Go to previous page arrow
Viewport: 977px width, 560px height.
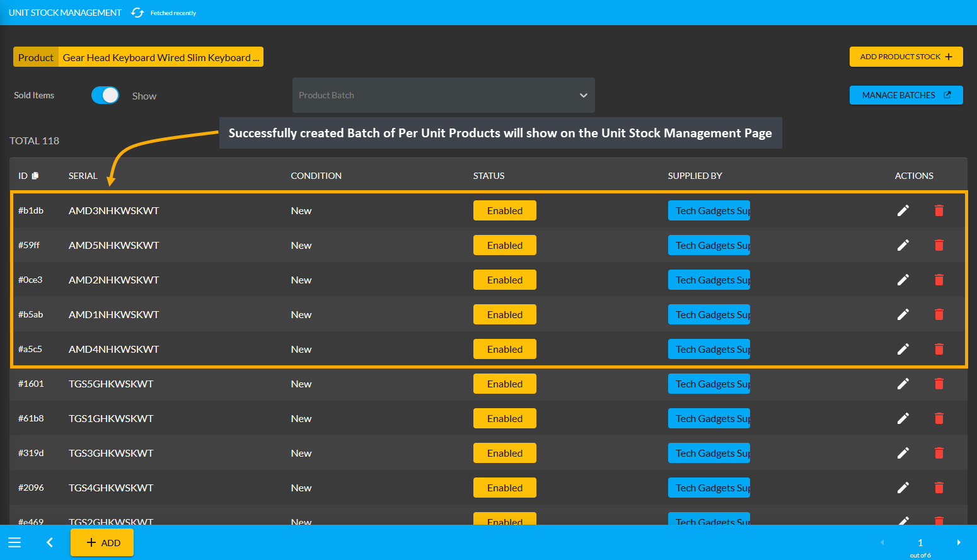pos(882,542)
